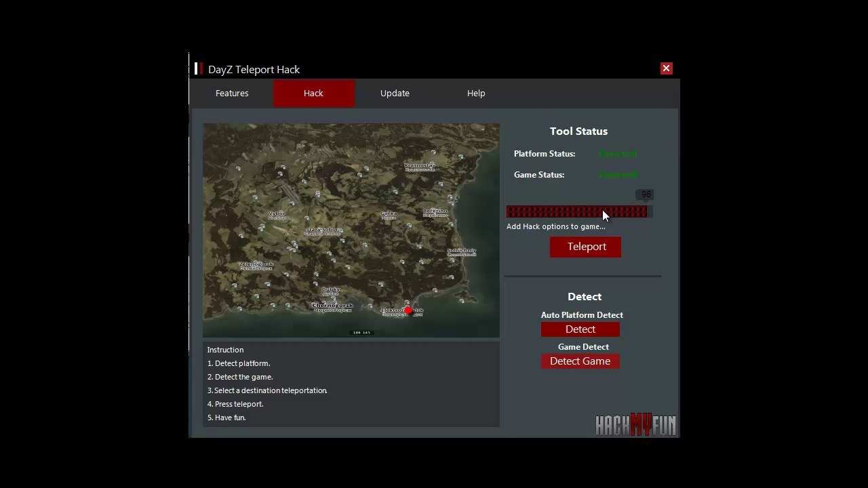Click the 'DayZ Teleport Hack' window title
This screenshot has height=488, width=868.
(x=254, y=70)
